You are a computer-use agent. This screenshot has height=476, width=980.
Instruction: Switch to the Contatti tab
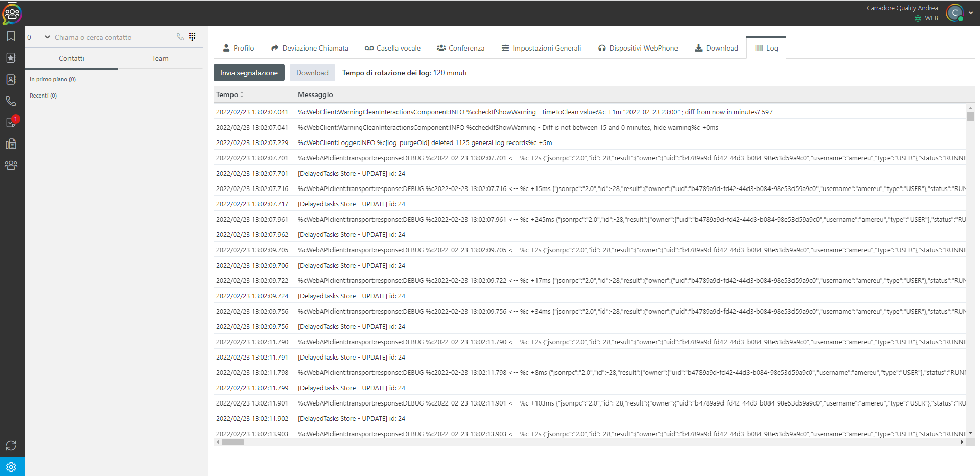click(x=72, y=58)
